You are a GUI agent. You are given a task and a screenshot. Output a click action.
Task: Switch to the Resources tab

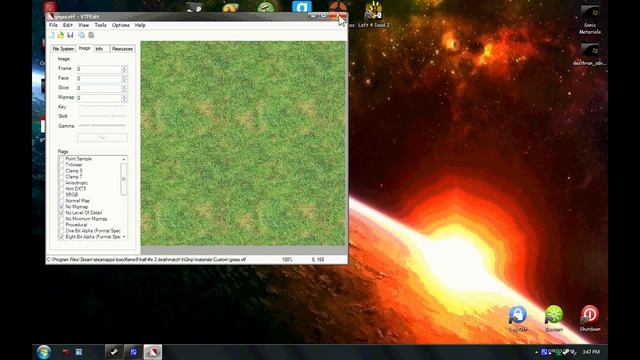[122, 49]
